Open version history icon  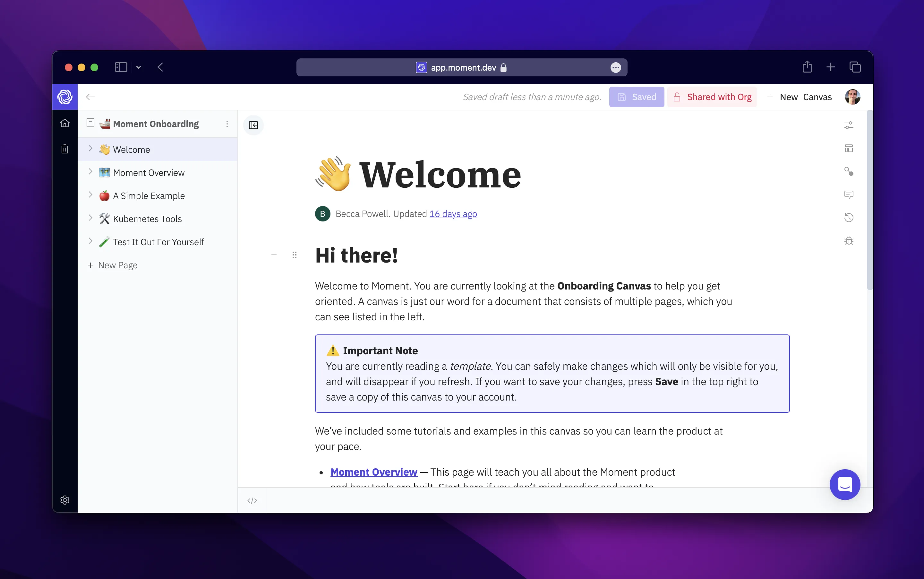point(849,218)
